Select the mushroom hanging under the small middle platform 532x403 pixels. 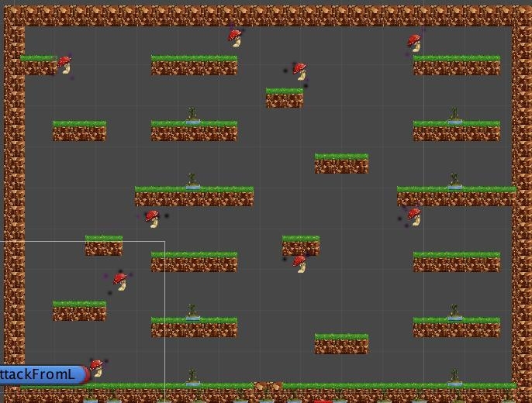pyautogui.click(x=299, y=264)
